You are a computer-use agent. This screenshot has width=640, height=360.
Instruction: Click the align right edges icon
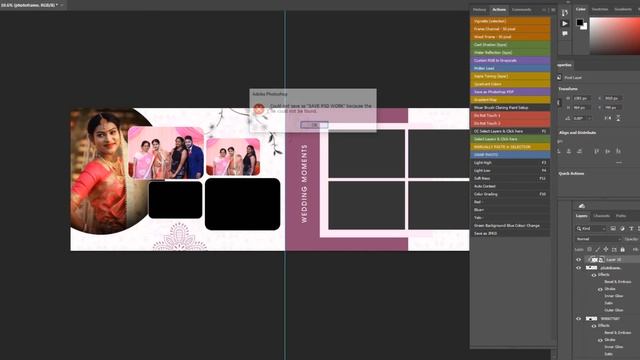tap(579, 151)
